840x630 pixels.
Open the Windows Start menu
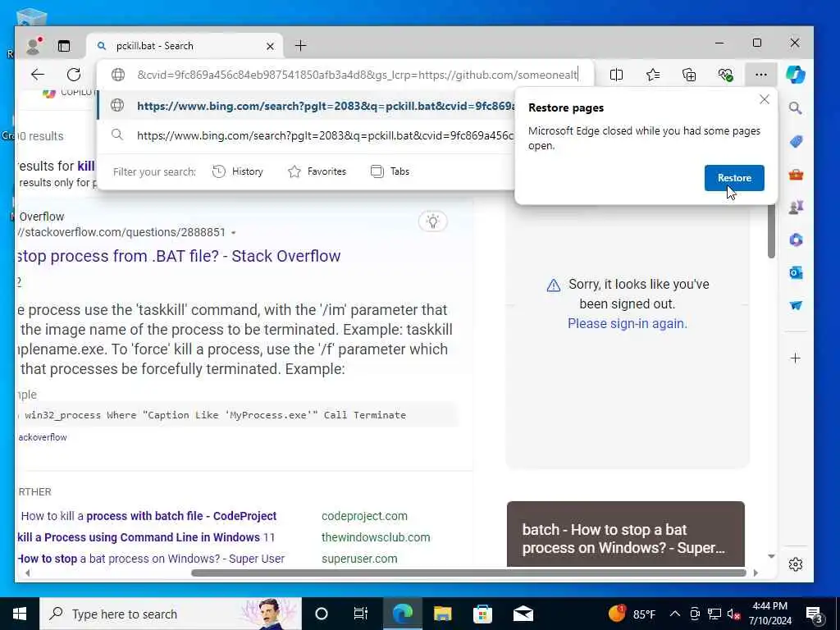click(x=20, y=614)
